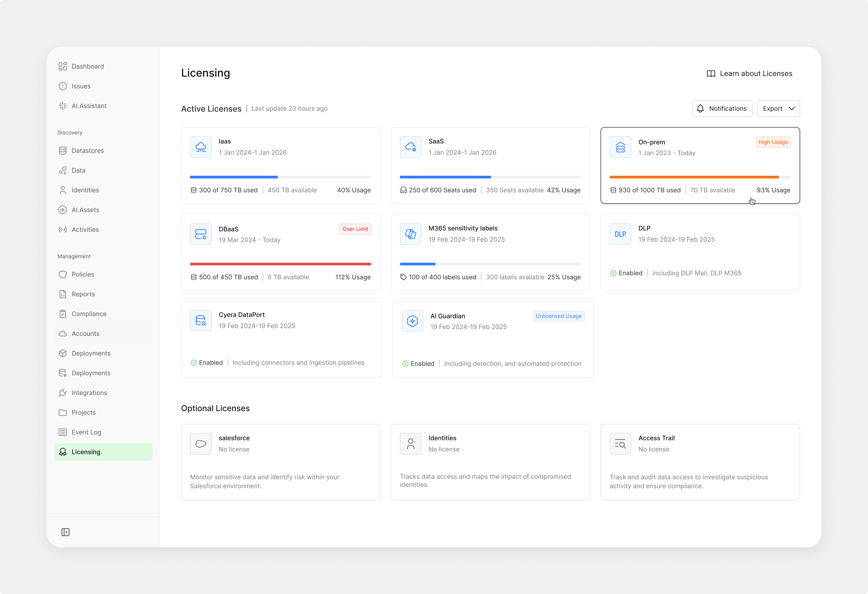Click '300 of 750 TB used' text

[x=228, y=190]
